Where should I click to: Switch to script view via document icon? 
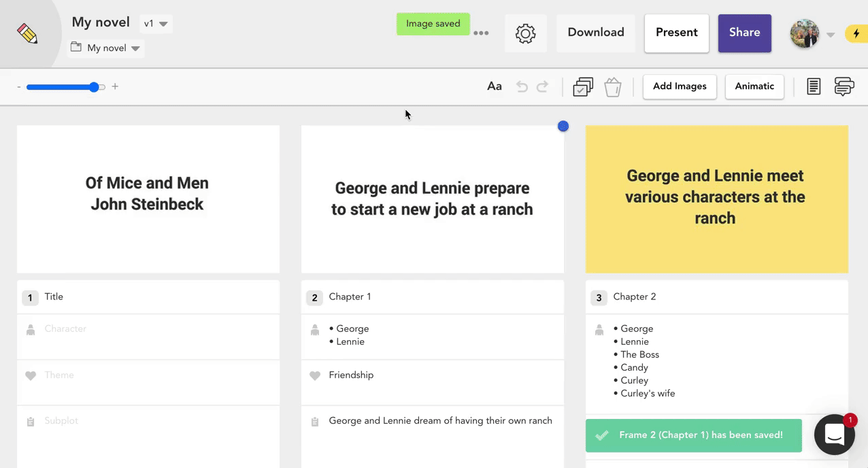[x=813, y=86]
